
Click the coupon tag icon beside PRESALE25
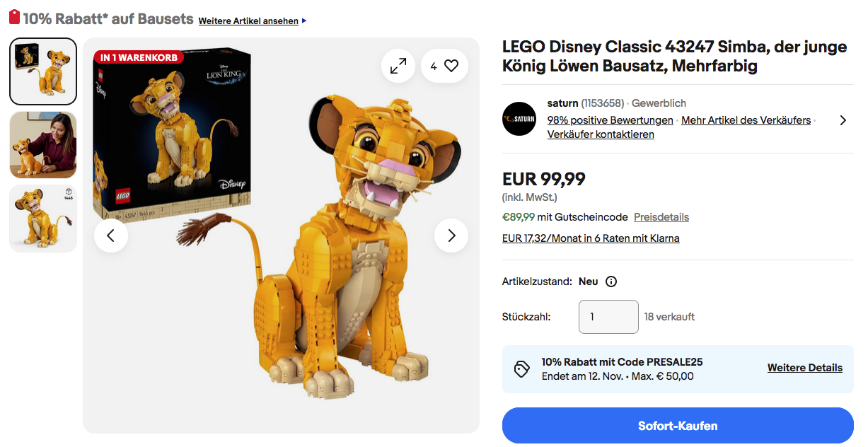click(522, 368)
